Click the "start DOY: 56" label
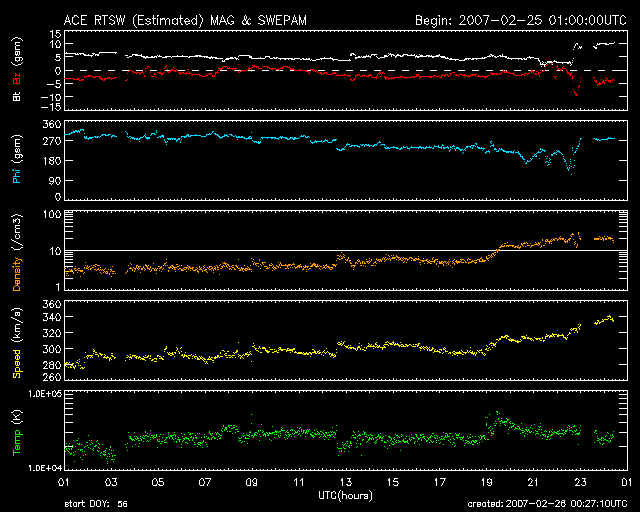This screenshot has width=640, height=512. click(96, 504)
